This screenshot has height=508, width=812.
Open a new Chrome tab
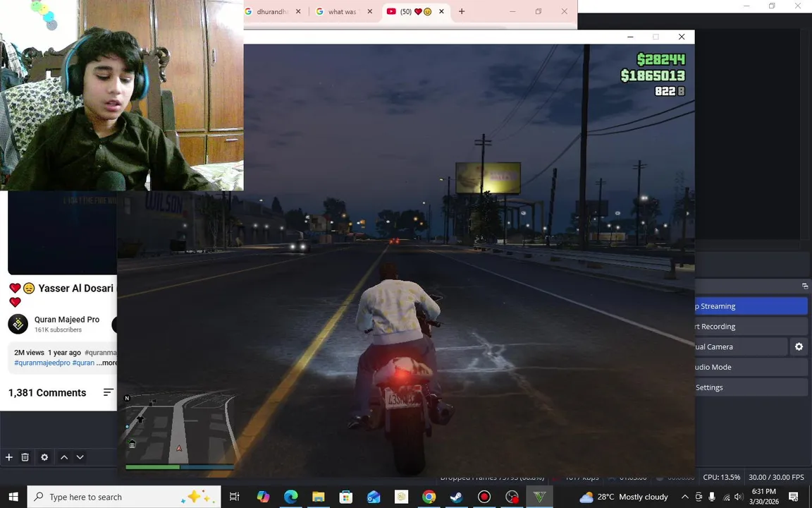pos(462,11)
